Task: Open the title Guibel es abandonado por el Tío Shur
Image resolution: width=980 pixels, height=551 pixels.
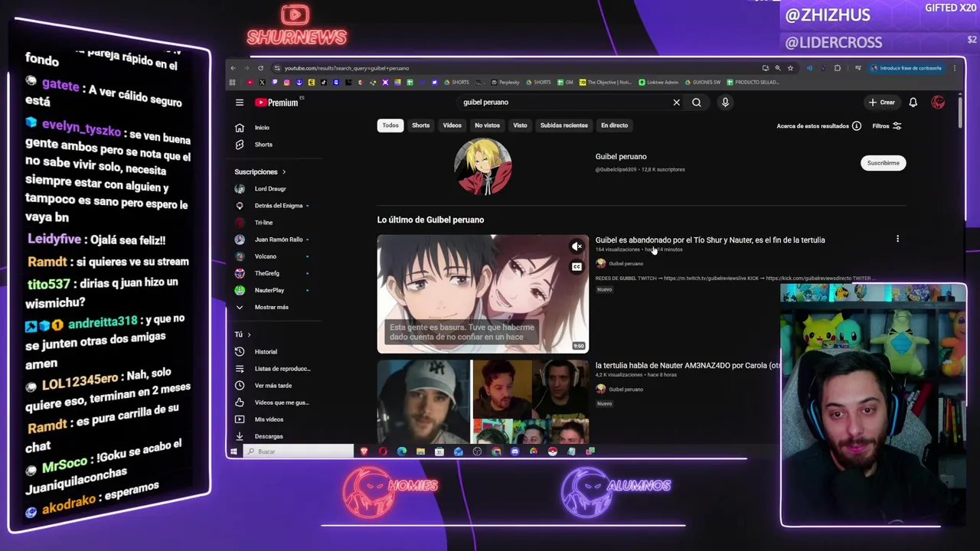Action: click(x=710, y=240)
